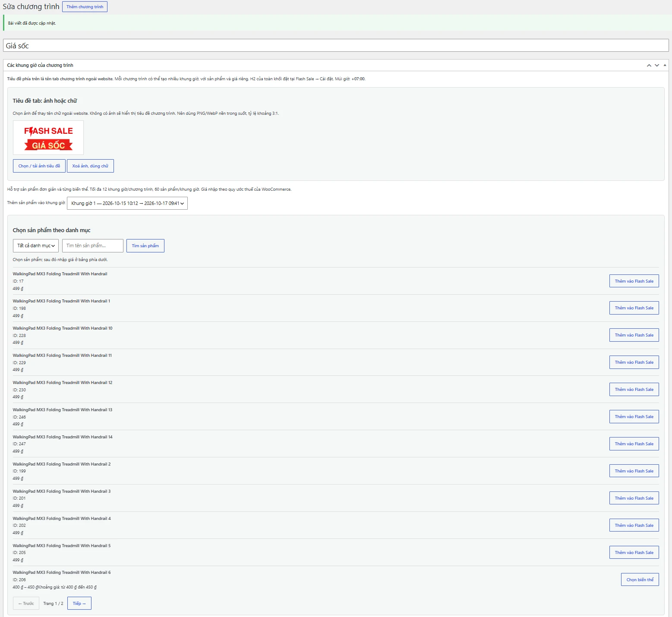Add Handrail 3 (ID 201) to Flash Sale

pyautogui.click(x=634, y=498)
